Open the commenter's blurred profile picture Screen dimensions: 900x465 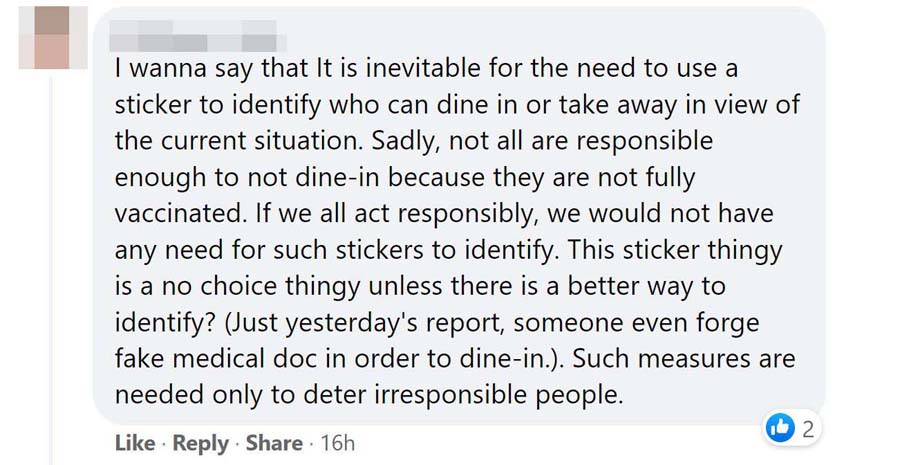[45, 38]
